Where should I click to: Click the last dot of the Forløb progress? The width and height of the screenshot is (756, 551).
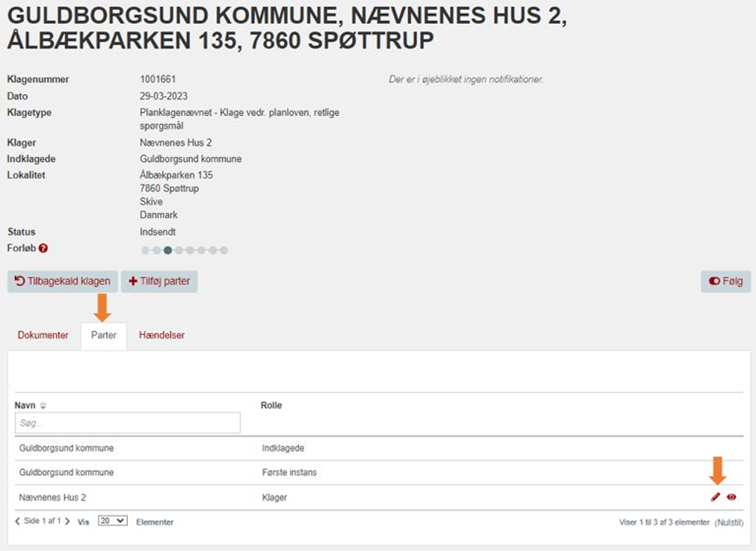(224, 250)
